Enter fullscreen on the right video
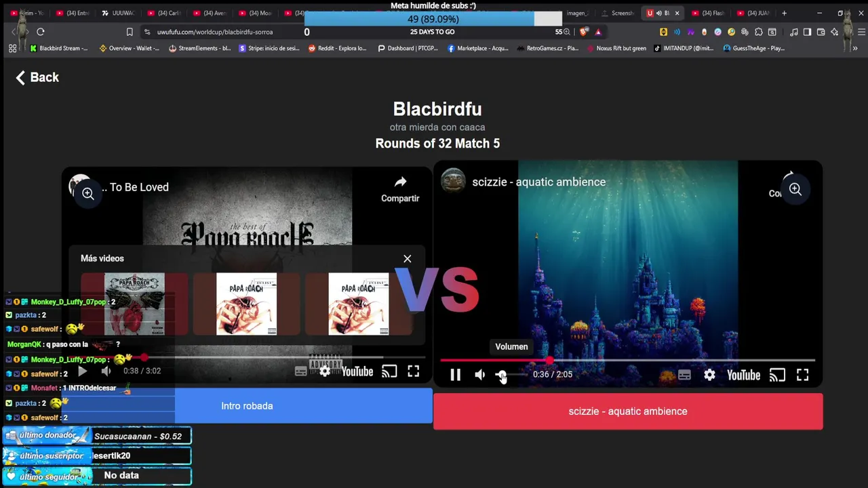 click(802, 375)
